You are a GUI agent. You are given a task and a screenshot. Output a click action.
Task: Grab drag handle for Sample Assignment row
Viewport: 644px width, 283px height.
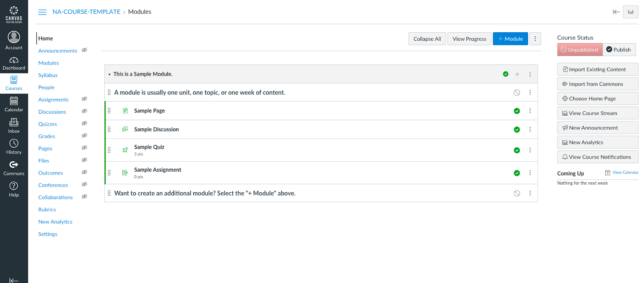(109, 173)
